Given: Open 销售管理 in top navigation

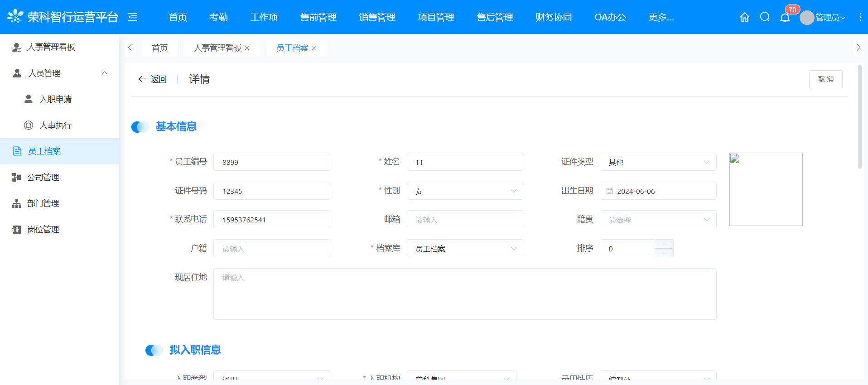Looking at the screenshot, I should [377, 17].
